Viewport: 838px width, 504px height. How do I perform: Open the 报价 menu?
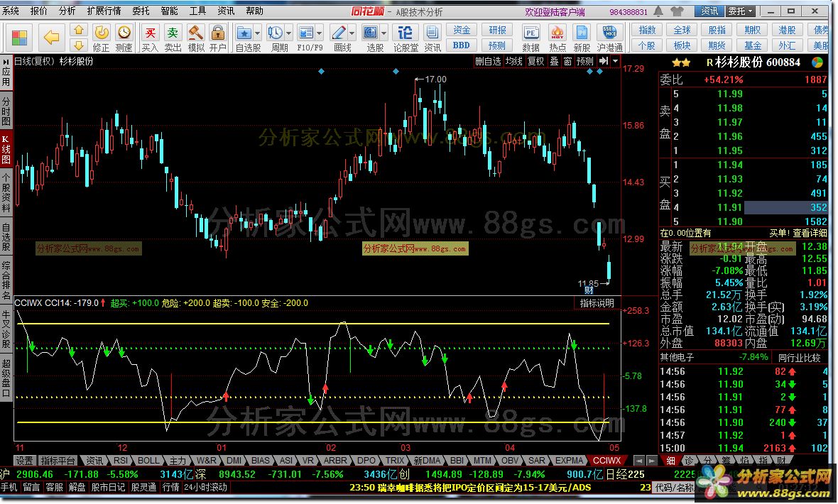coord(38,11)
